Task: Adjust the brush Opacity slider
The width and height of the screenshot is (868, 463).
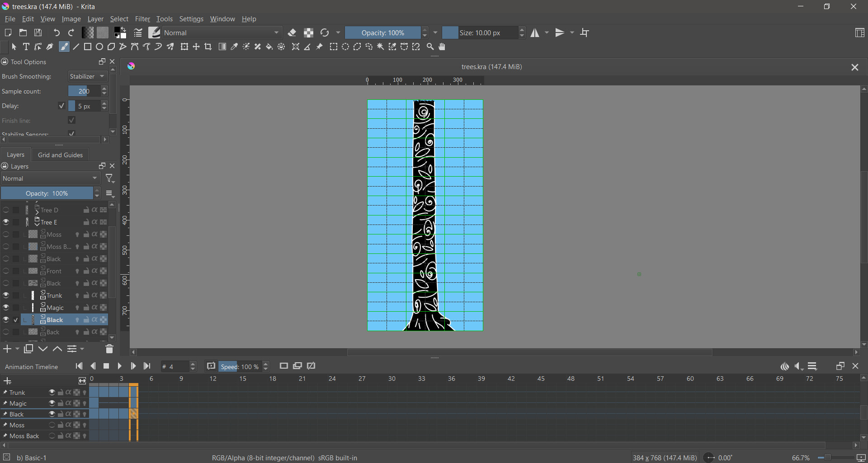Action: pos(383,33)
